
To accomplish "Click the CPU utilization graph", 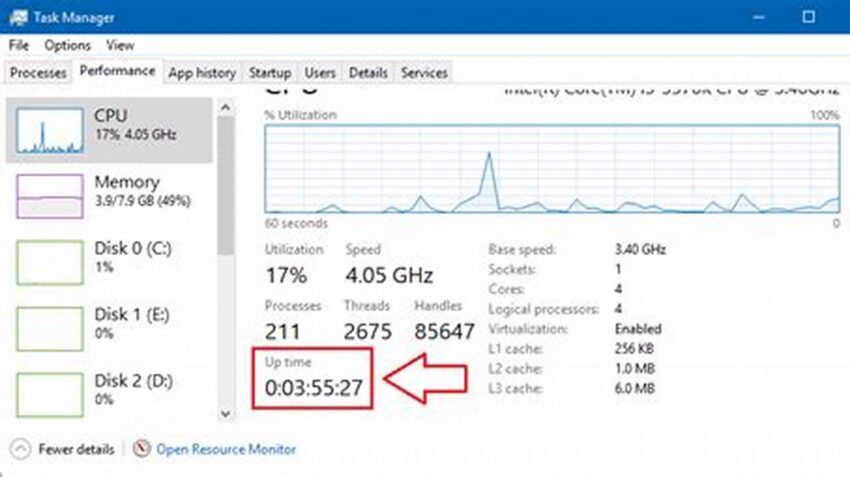I will (x=552, y=169).
